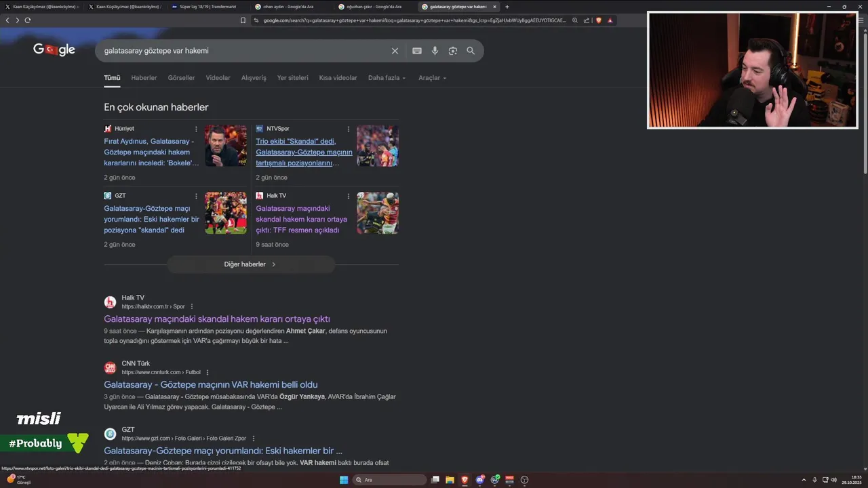This screenshot has height=488, width=868.
Task: Click the browser address bar URL
Action: [414, 20]
